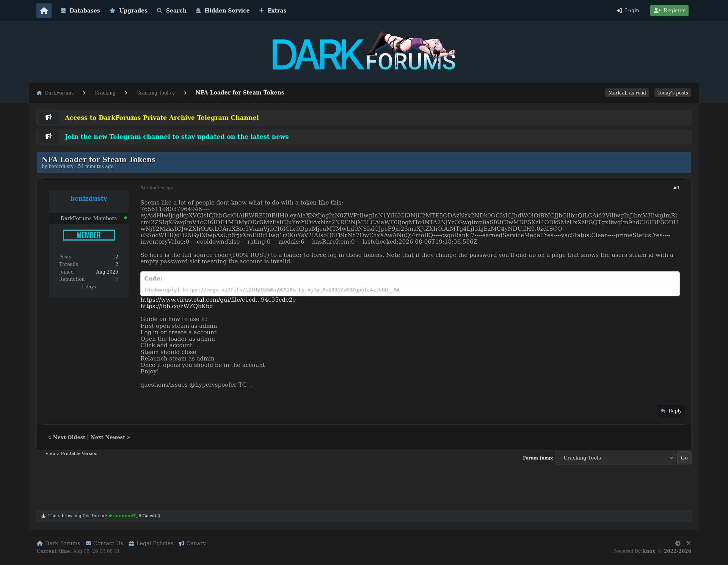Image resolution: width=728 pixels, height=565 pixels.
Task: Click the '54 minutes ago' post timestamp
Action: click(x=157, y=188)
